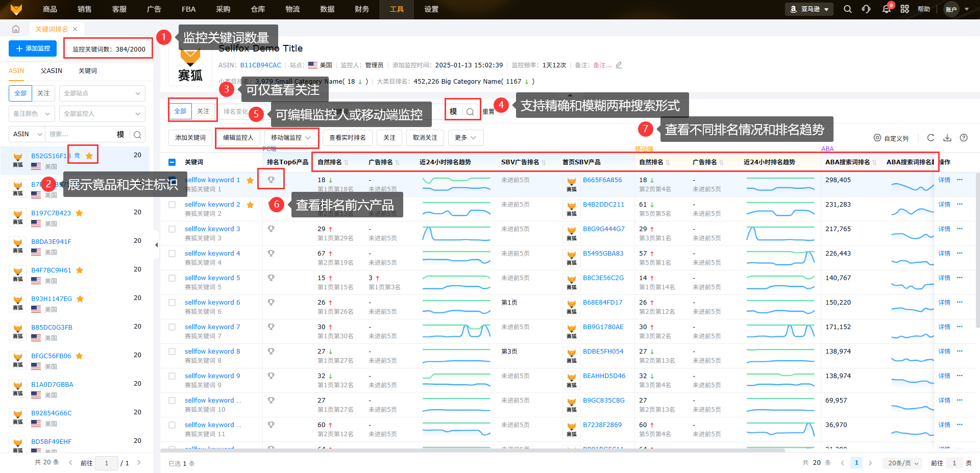Toggle the select-all checkbox in table header

(x=172, y=162)
